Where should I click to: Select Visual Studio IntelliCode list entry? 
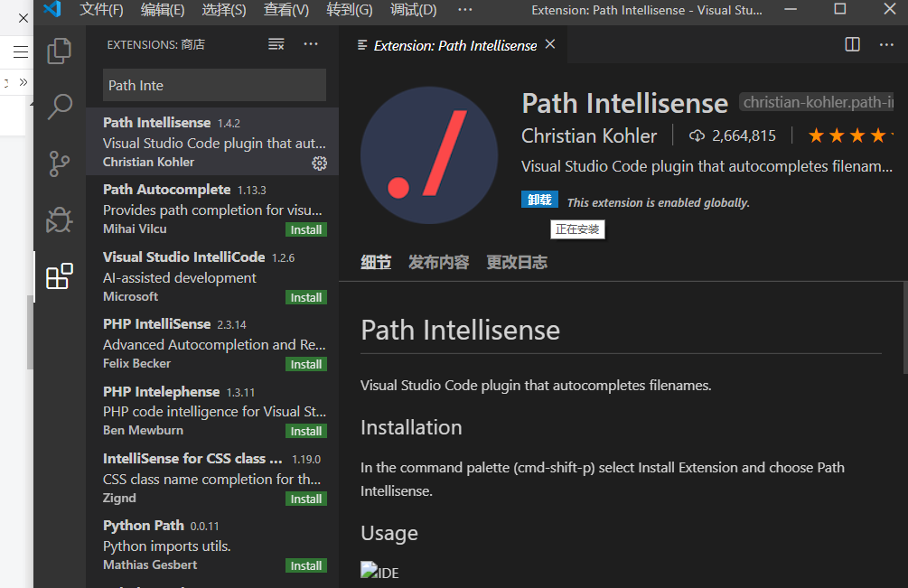(x=212, y=276)
